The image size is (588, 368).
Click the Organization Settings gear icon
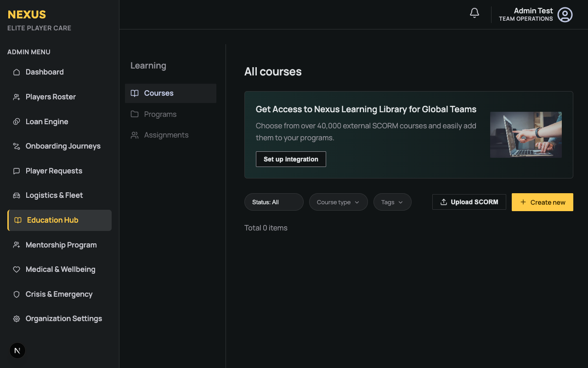(x=17, y=319)
